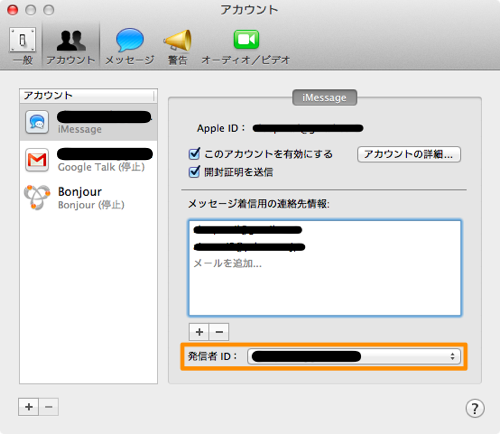Remove account with bottom-left minus
The image size is (500, 434).
tap(49, 407)
